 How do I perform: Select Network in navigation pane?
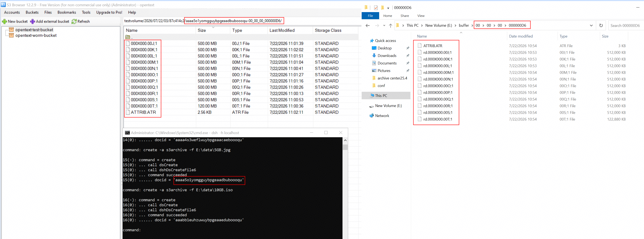[382, 116]
